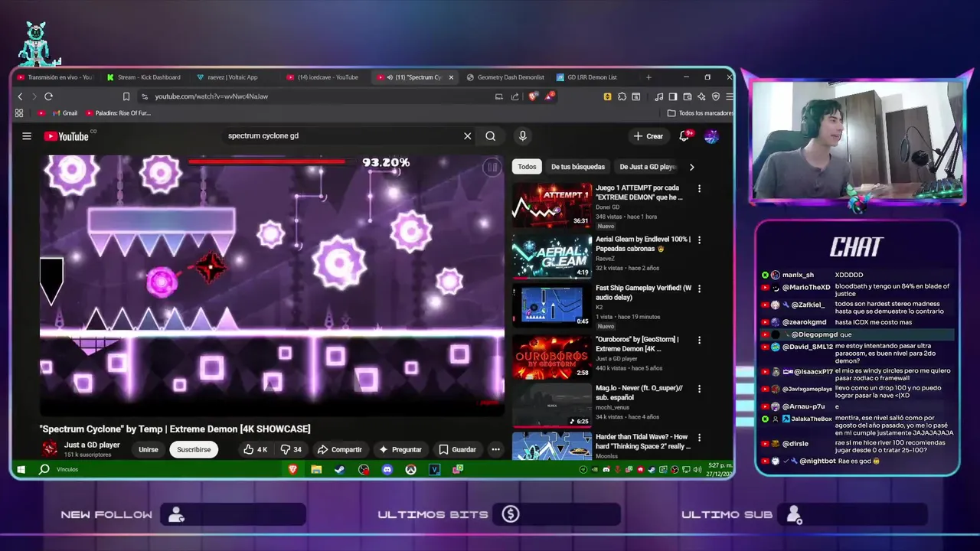Viewport: 980px width, 551px height.
Task: Open options for Juego 1 ATTEMPT video
Action: (699, 188)
